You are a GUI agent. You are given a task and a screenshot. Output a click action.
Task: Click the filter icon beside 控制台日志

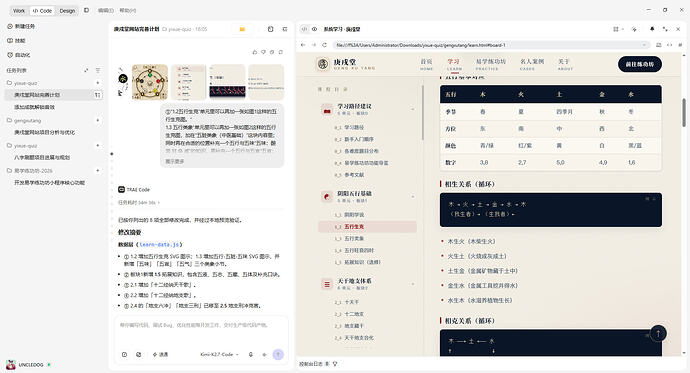point(335,364)
